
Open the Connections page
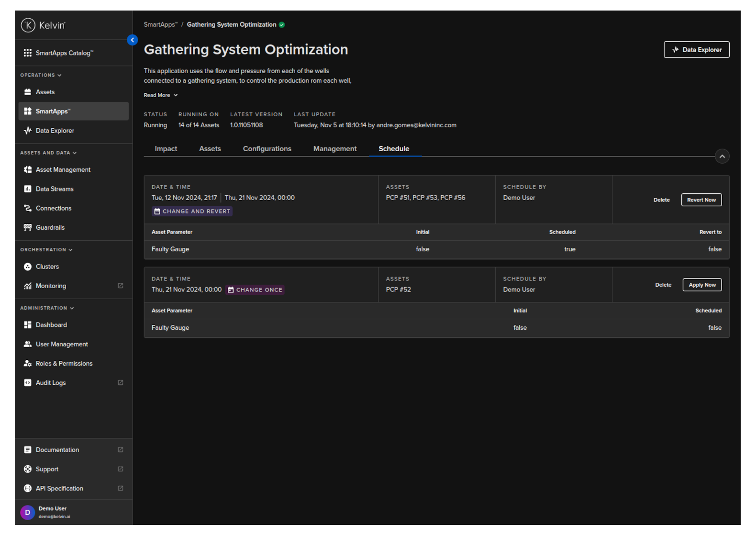tap(53, 208)
